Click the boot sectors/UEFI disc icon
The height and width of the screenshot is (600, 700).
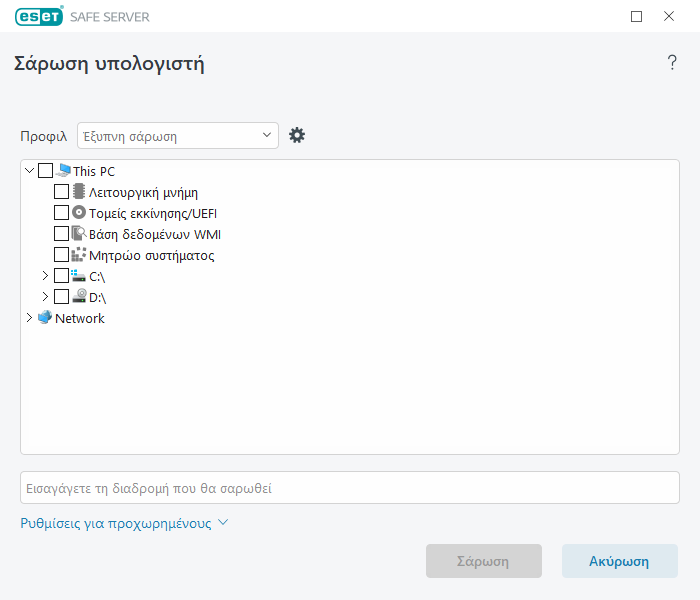tap(79, 212)
